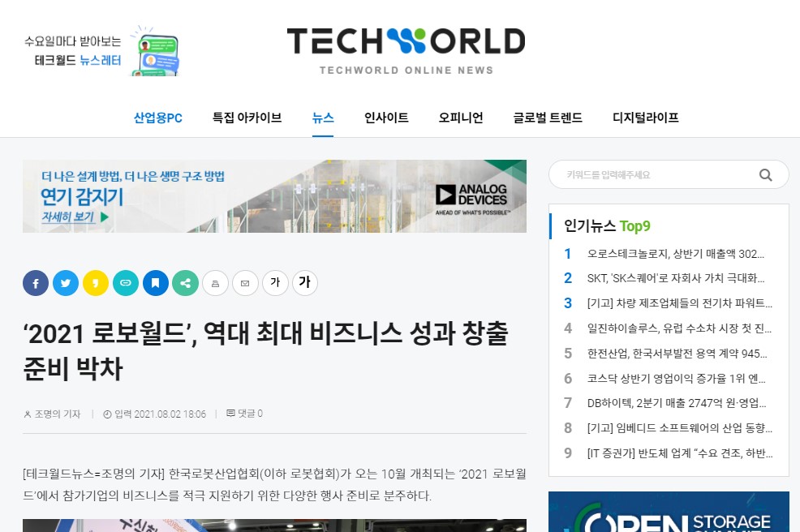Open the 오피니언 menu
800x532 pixels.
[461, 118]
